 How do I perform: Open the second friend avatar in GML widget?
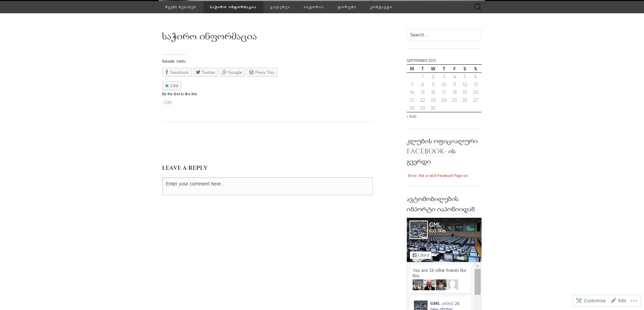(x=429, y=285)
